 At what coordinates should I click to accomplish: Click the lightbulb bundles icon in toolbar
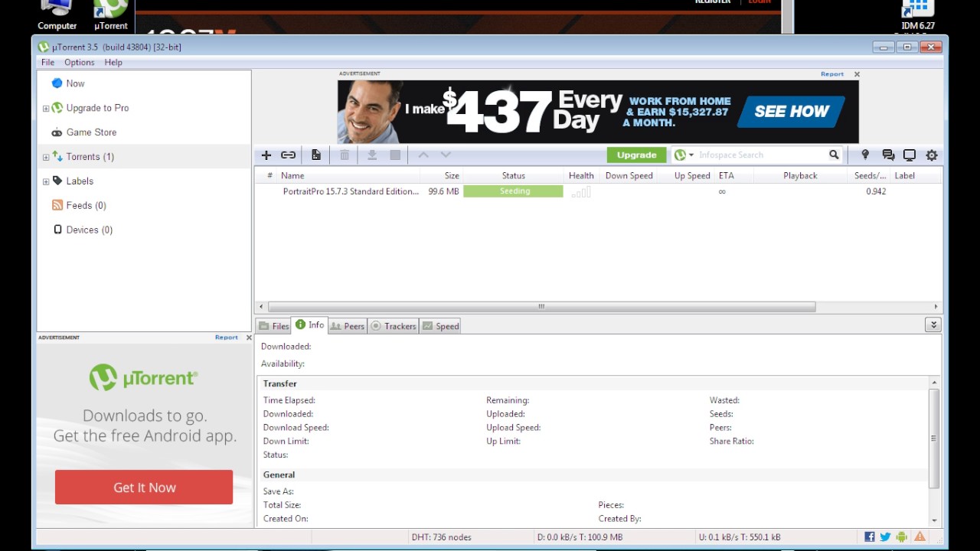[865, 155]
